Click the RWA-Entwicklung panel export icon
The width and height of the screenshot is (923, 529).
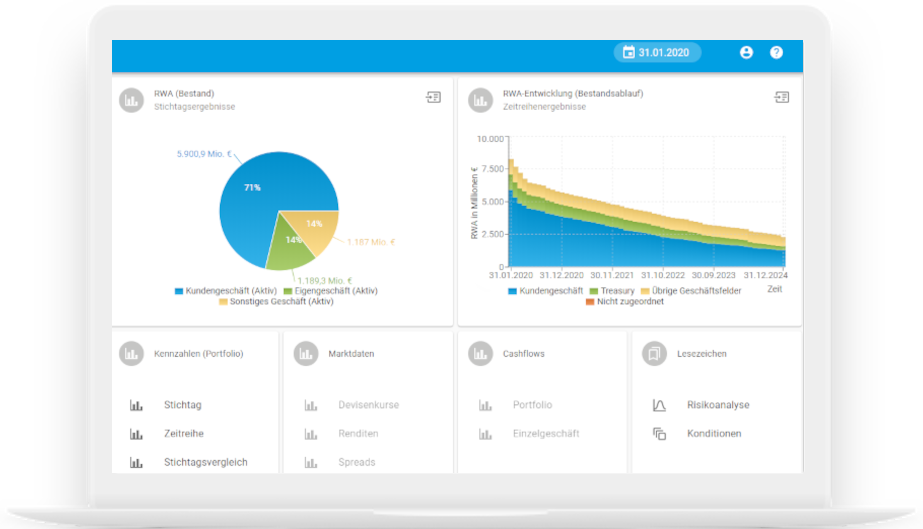pyautogui.click(x=781, y=98)
